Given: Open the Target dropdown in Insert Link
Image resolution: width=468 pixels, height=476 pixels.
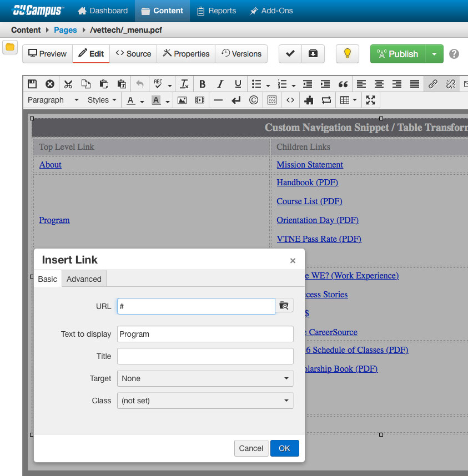Looking at the screenshot, I should 205,378.
